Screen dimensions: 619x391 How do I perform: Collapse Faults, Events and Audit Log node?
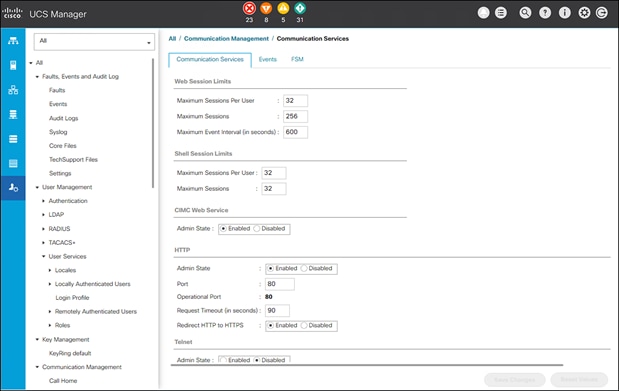click(37, 77)
